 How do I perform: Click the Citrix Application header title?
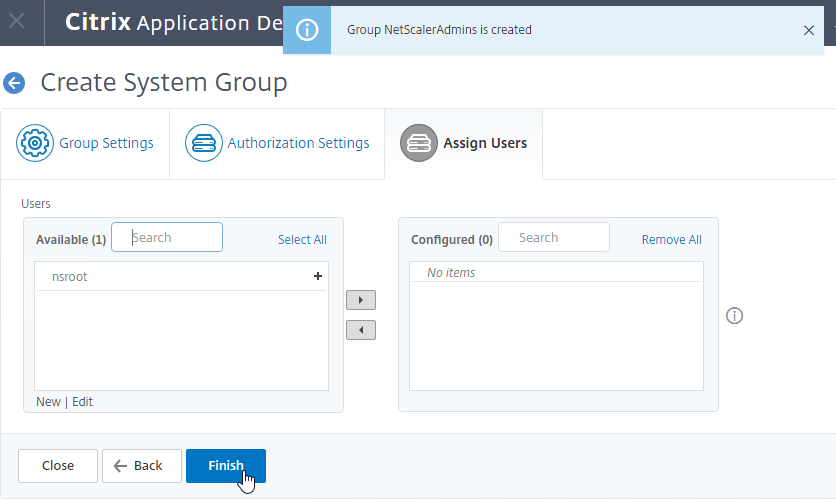click(174, 22)
